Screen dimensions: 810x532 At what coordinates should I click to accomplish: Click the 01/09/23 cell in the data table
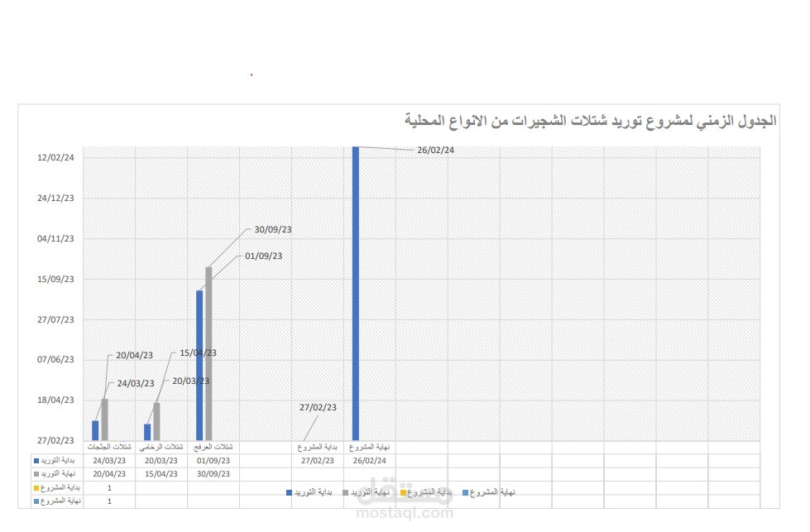coord(213,461)
